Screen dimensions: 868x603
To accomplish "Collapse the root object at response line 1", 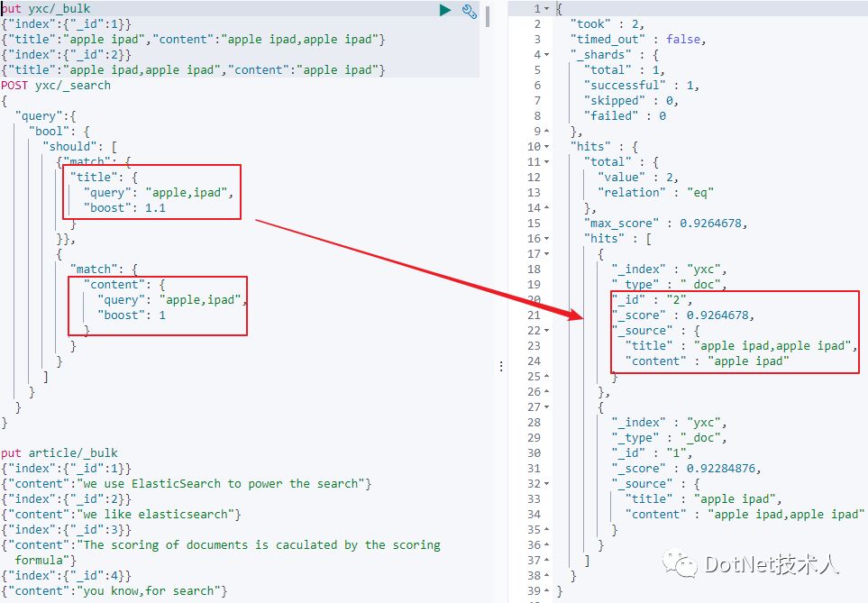I will pos(547,9).
